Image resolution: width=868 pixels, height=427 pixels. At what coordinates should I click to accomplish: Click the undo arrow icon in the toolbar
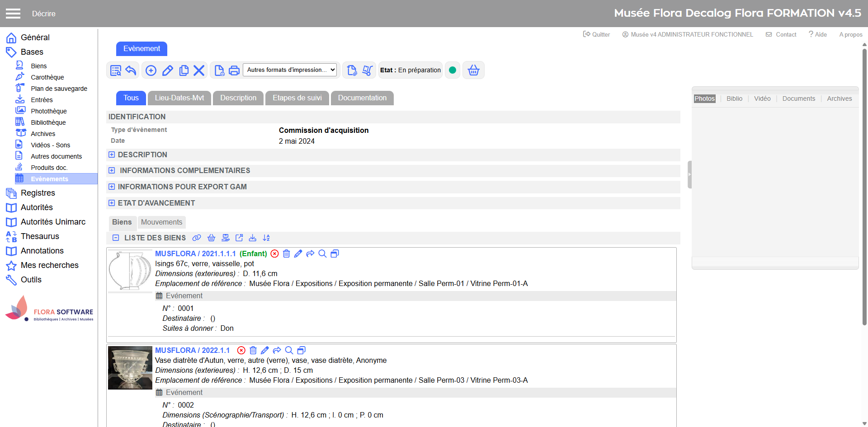click(x=131, y=70)
